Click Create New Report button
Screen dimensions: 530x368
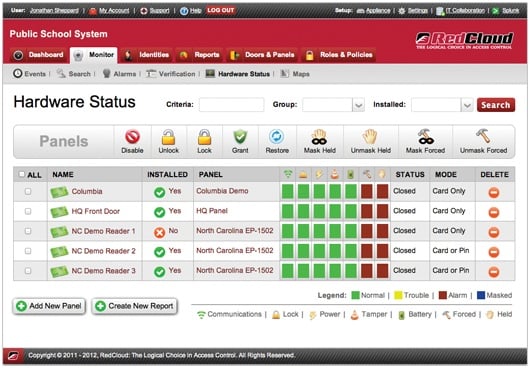[x=135, y=306]
